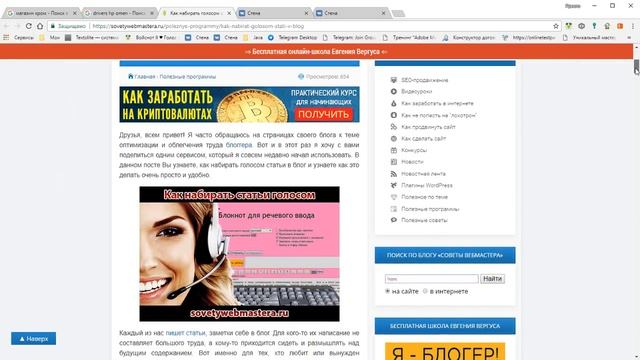Open the 'Полезное по теме' category

424,197
